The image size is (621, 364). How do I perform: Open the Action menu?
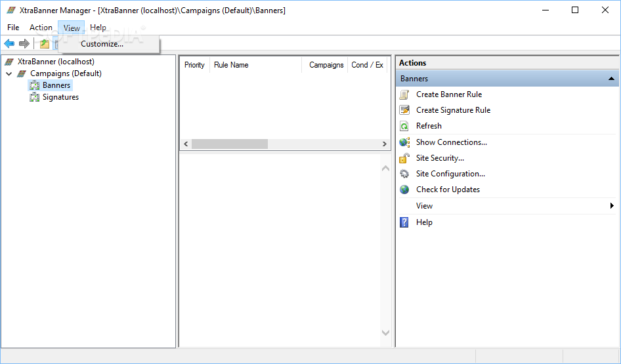[x=41, y=28]
